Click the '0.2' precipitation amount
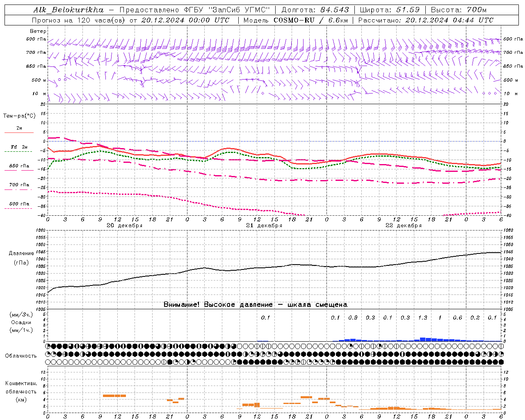 pos(475,317)
